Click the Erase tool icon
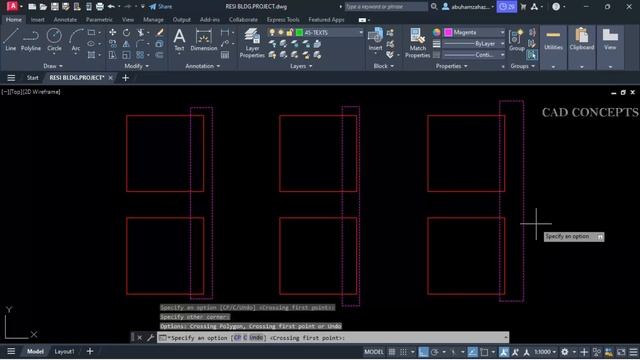Screen dimensions: 640x360 point(160,32)
